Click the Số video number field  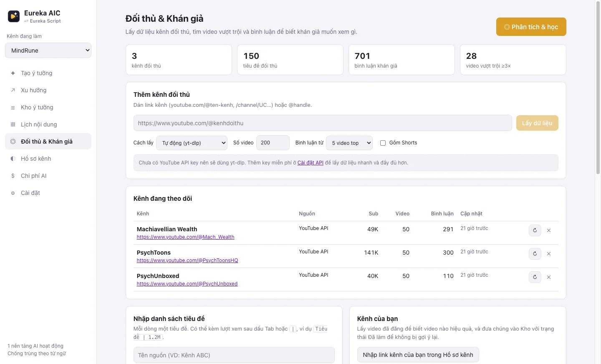click(x=273, y=143)
